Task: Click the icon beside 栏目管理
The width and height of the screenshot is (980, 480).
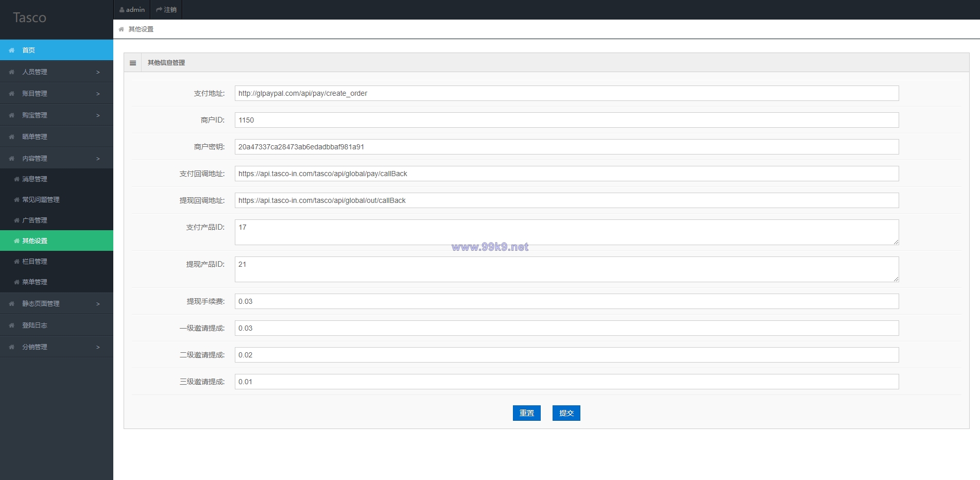Action: click(16, 262)
